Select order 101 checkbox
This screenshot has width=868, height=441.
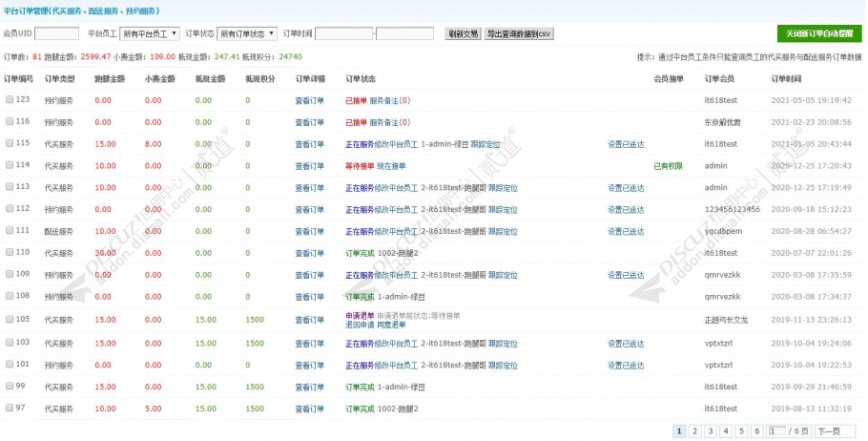(10, 365)
